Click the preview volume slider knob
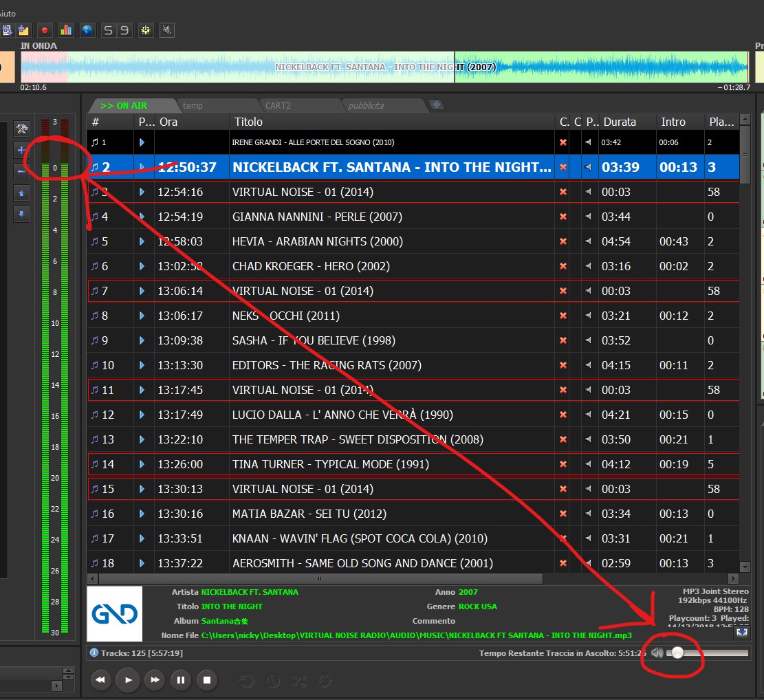This screenshot has height=700, width=764. [x=677, y=653]
